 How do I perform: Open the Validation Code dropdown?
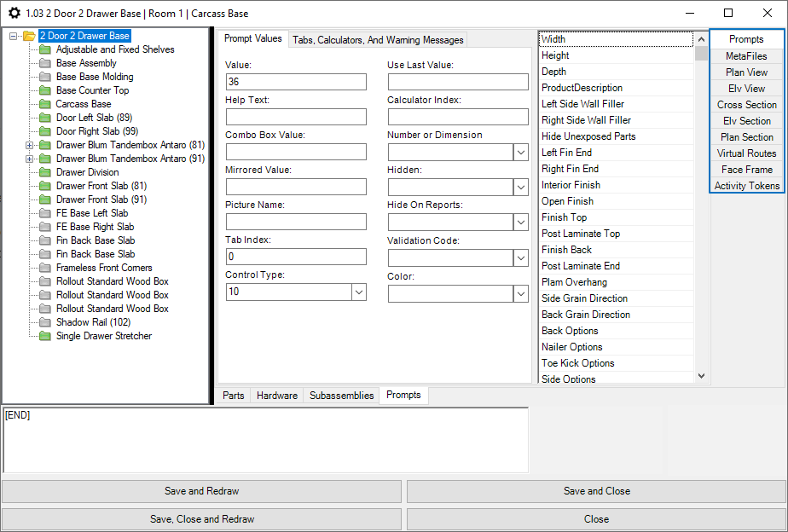[520, 258]
